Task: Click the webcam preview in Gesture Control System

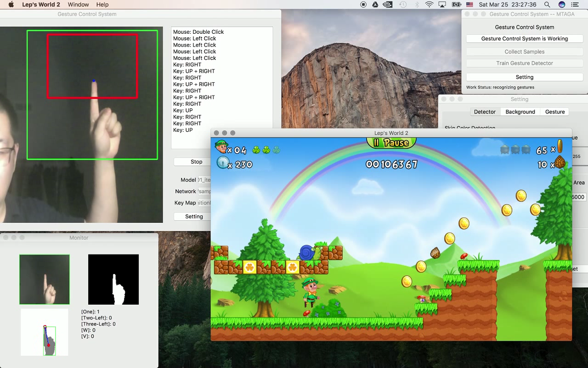Action: [81, 124]
